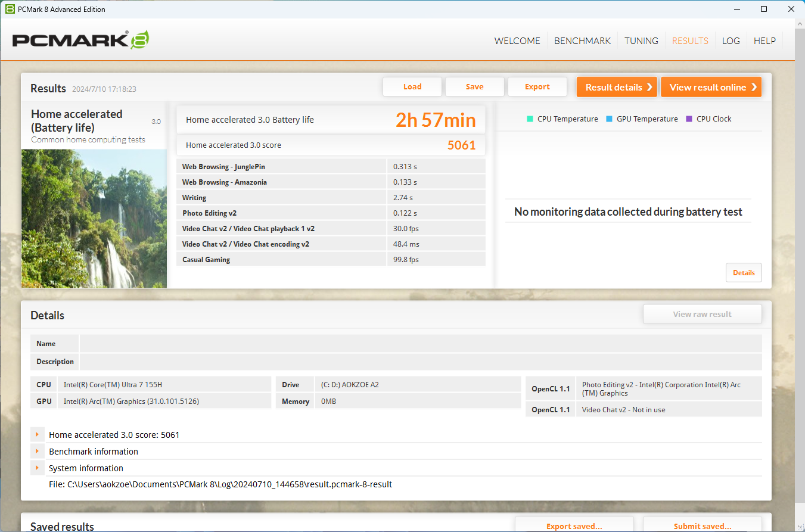
Task: Toggle the GPU Temperature legend swatch
Action: [x=609, y=119]
